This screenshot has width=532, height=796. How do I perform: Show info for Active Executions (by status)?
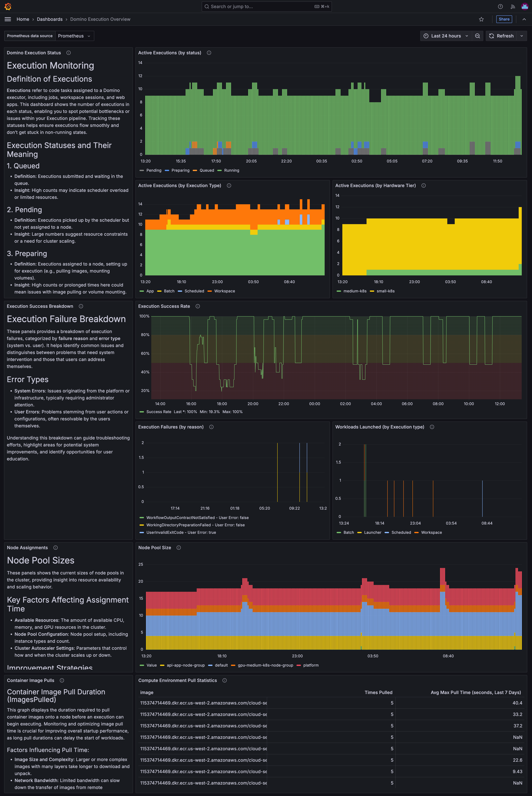[x=209, y=53]
